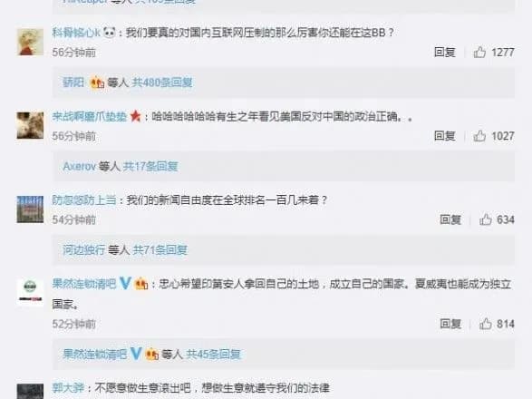Reply to the 56分钟前 comment by 科骨铭心k

pyautogui.click(x=444, y=52)
